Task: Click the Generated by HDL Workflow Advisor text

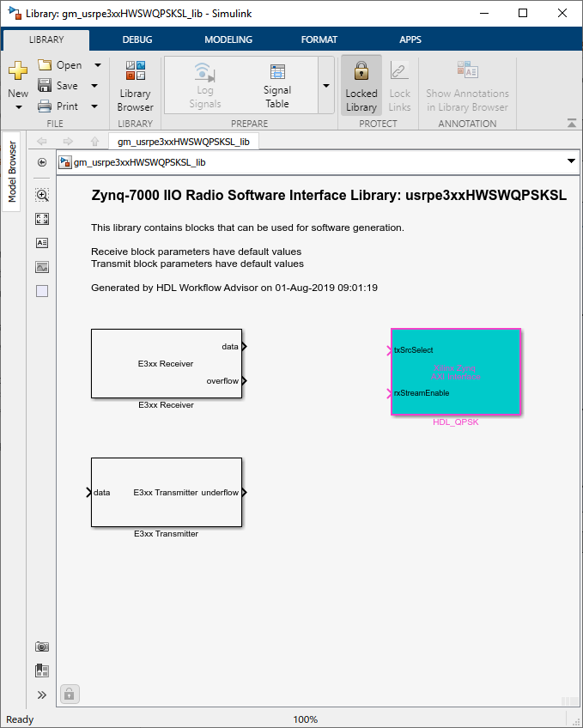Action: coord(234,288)
